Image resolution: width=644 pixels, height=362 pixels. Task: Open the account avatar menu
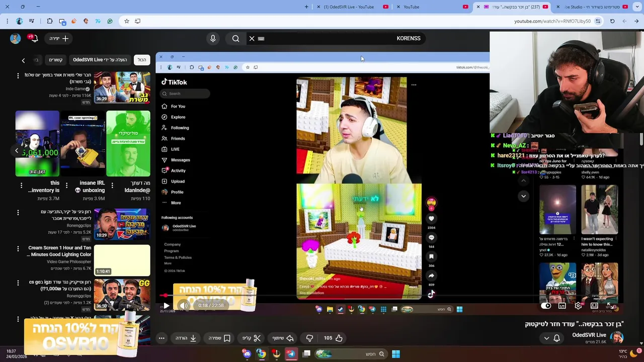click(x=15, y=38)
